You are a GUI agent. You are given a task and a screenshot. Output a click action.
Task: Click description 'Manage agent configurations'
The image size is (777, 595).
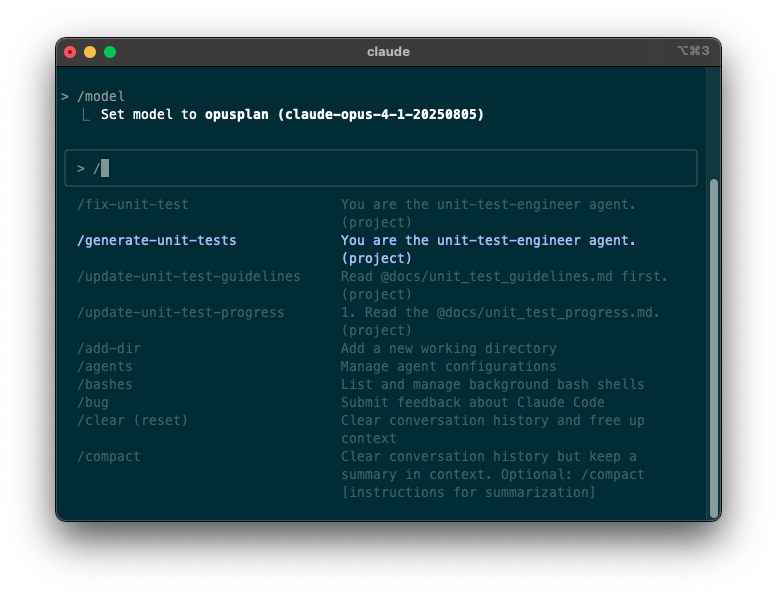[448, 367]
